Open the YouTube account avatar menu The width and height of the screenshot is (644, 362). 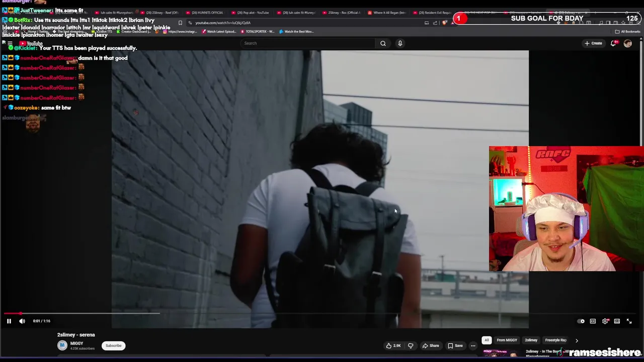627,43
